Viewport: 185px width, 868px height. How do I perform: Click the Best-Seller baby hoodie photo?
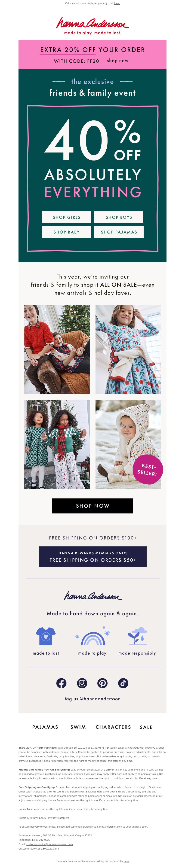click(128, 444)
